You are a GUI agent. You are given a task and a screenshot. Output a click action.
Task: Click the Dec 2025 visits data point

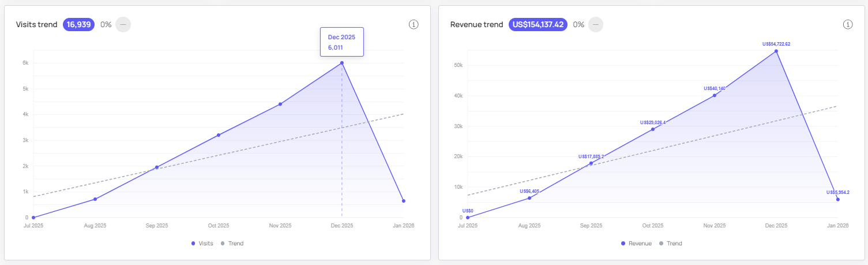pos(342,63)
